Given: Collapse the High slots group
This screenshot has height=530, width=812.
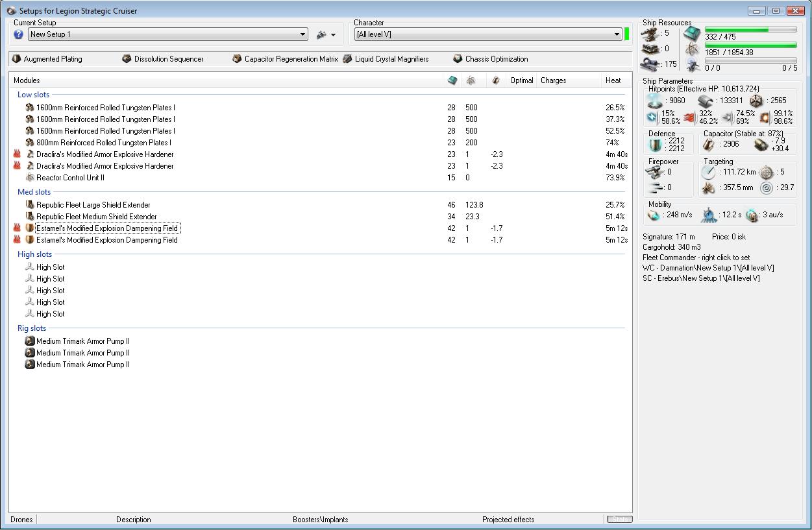Looking at the screenshot, I should coord(34,254).
